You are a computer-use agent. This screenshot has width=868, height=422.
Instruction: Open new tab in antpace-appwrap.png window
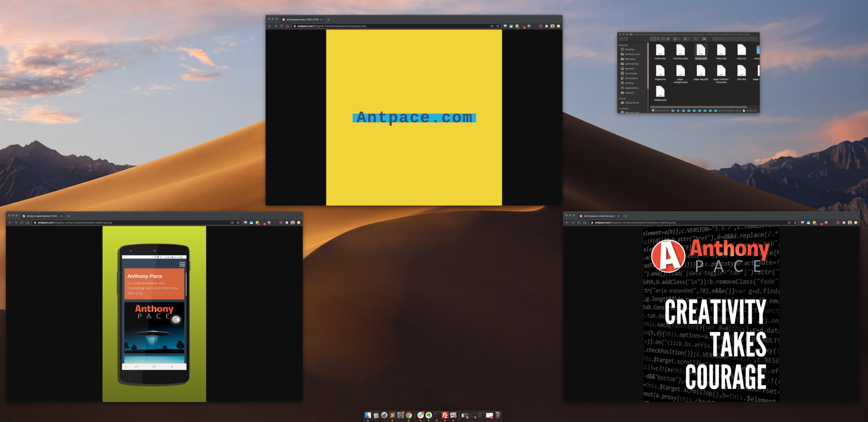tap(69, 216)
